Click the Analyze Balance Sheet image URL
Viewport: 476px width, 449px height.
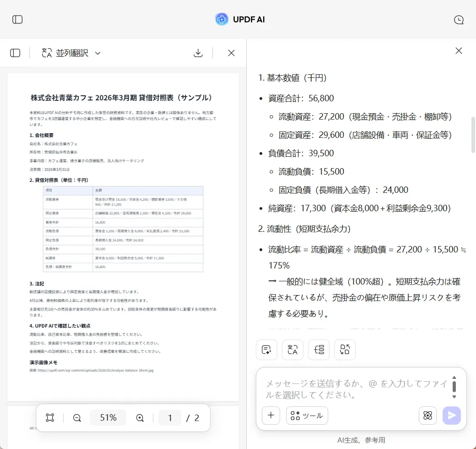coord(96,370)
